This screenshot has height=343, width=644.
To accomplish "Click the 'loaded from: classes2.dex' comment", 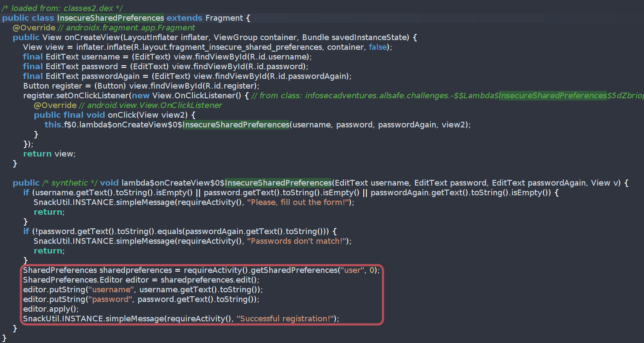I will tap(62, 8).
